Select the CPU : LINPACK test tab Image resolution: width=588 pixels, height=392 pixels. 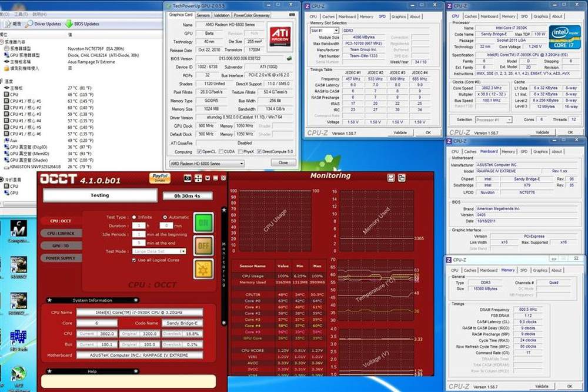[x=61, y=233]
